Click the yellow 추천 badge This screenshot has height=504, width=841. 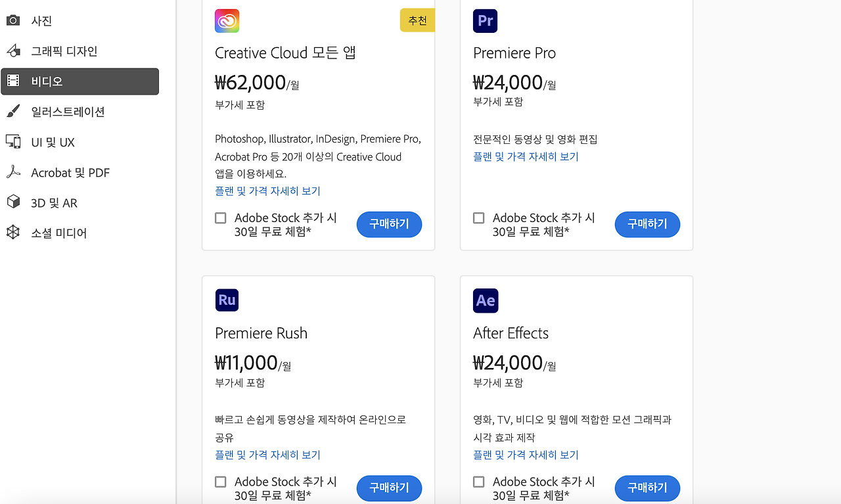(x=417, y=20)
